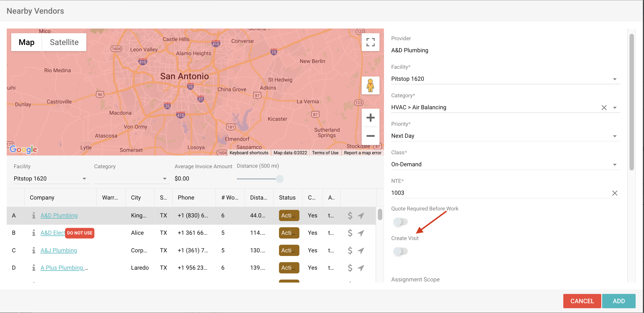
Task: Click the Google logo on map
Action: point(23,150)
